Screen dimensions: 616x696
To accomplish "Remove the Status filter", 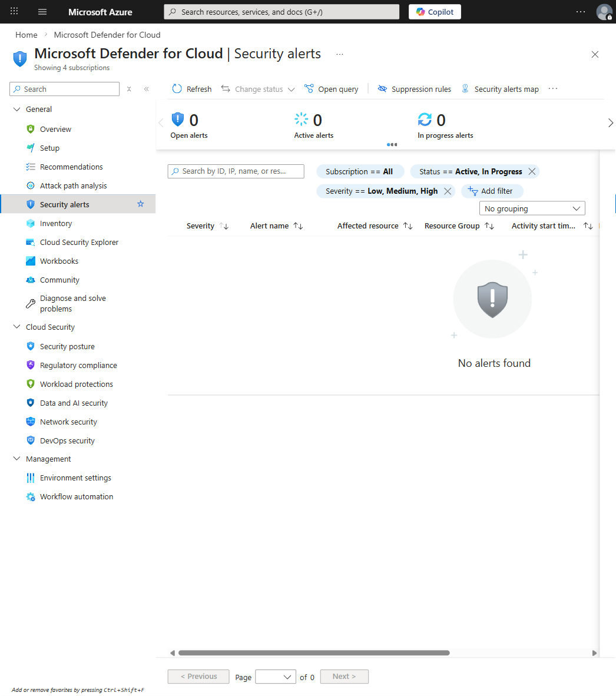I will (x=532, y=171).
